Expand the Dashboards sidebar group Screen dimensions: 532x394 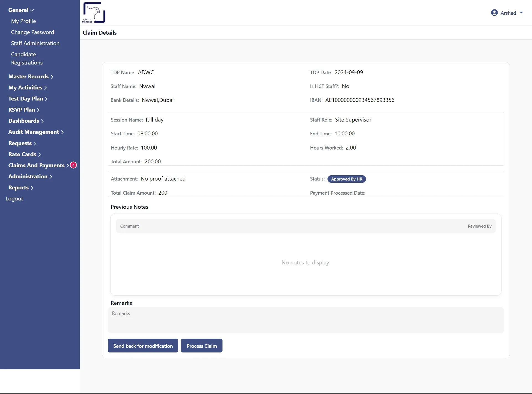[26, 121]
